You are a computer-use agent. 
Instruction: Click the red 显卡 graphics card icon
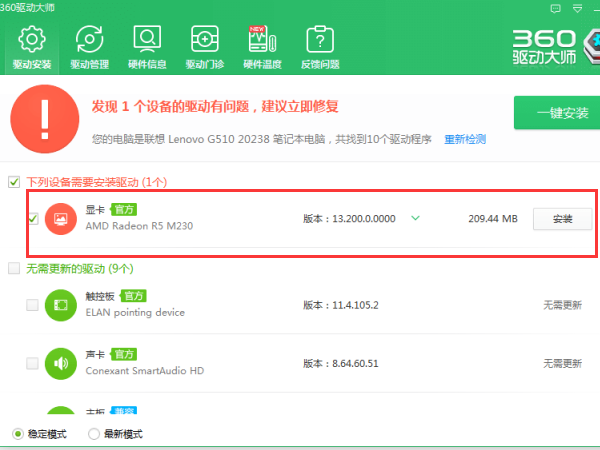[60, 219]
